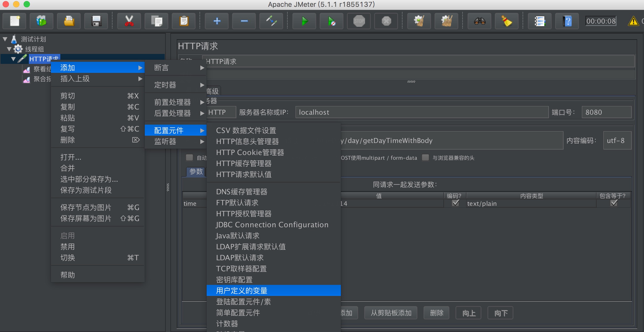The height and width of the screenshot is (332, 644).
Task: Click the text/plain content type cell
Action: tap(531, 203)
